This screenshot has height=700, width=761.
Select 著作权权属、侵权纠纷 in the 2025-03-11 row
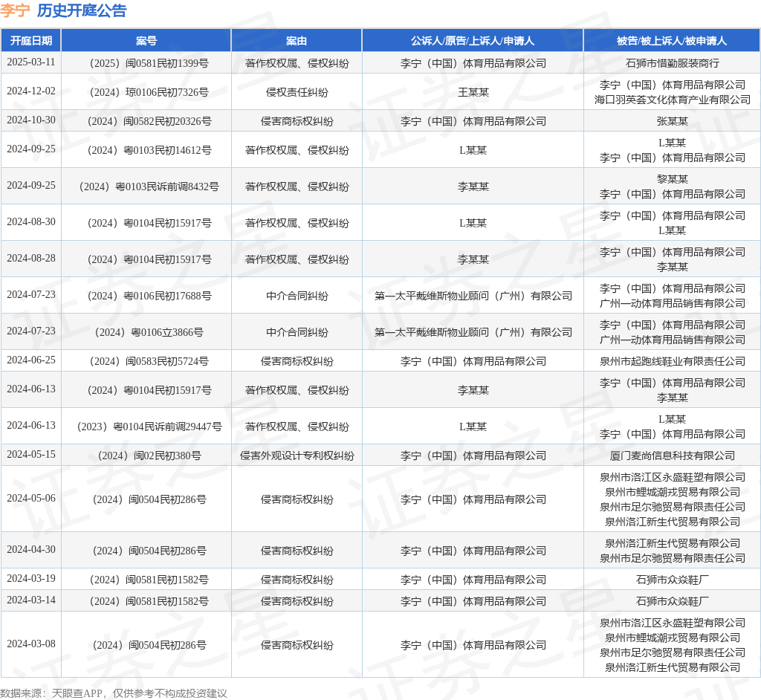[x=297, y=63]
